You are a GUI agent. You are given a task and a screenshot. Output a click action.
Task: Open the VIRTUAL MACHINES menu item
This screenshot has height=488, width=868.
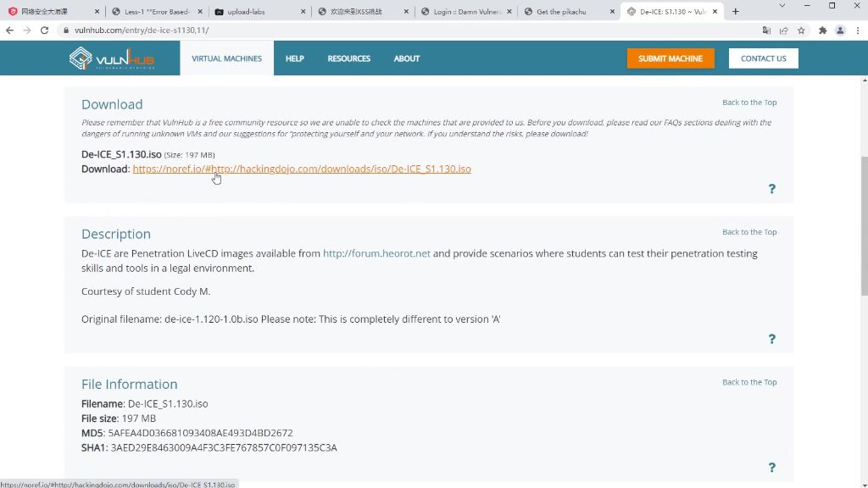point(226,58)
